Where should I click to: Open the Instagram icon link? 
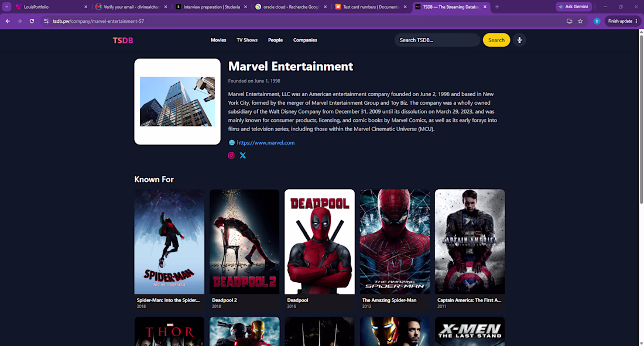[x=231, y=155]
